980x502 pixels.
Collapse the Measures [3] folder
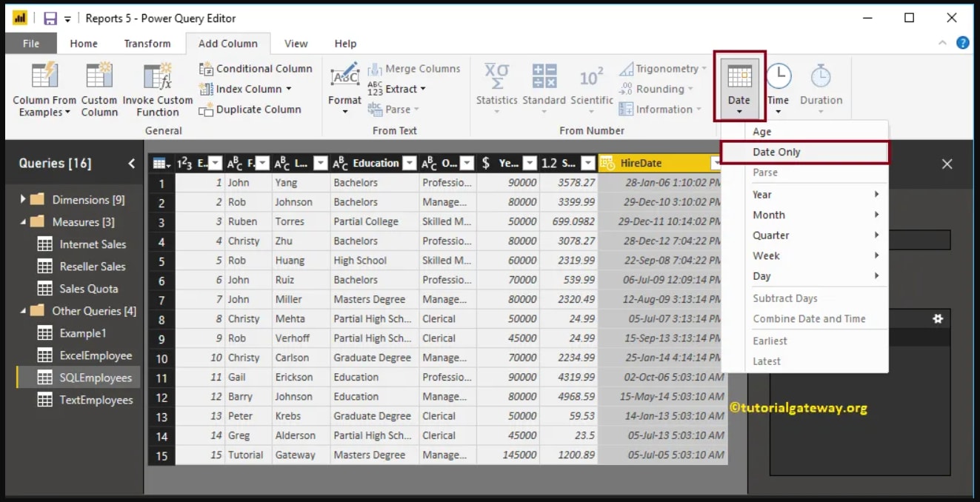coord(23,221)
